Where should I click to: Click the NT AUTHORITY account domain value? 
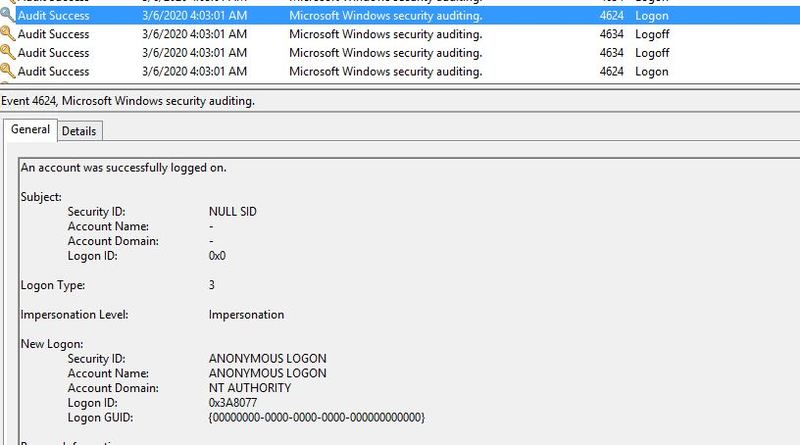(250, 388)
